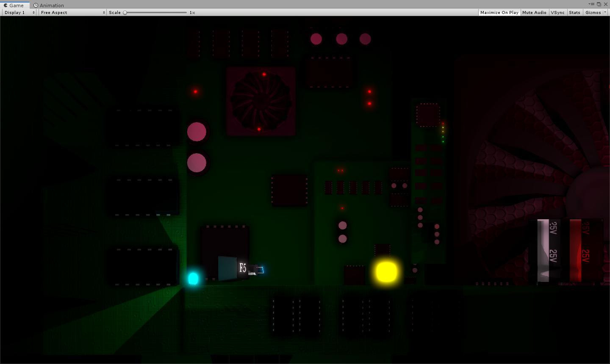
Task: Open the panel context menu icon
Action: [x=591, y=4]
